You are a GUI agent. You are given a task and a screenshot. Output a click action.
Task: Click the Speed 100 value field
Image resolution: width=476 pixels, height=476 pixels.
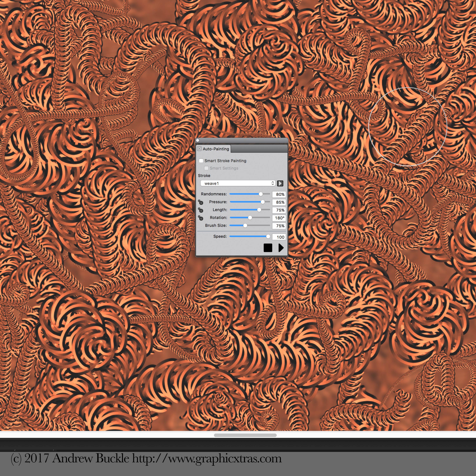pyautogui.click(x=279, y=237)
